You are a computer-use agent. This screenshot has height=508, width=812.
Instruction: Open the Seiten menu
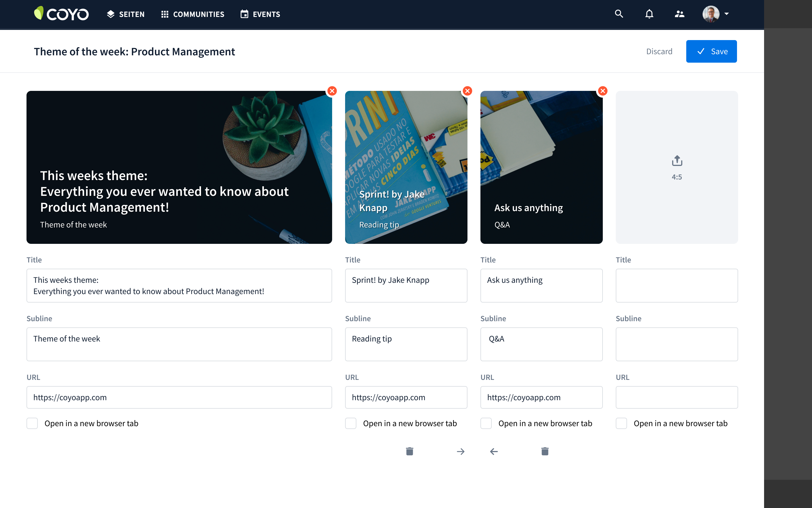pyautogui.click(x=125, y=14)
